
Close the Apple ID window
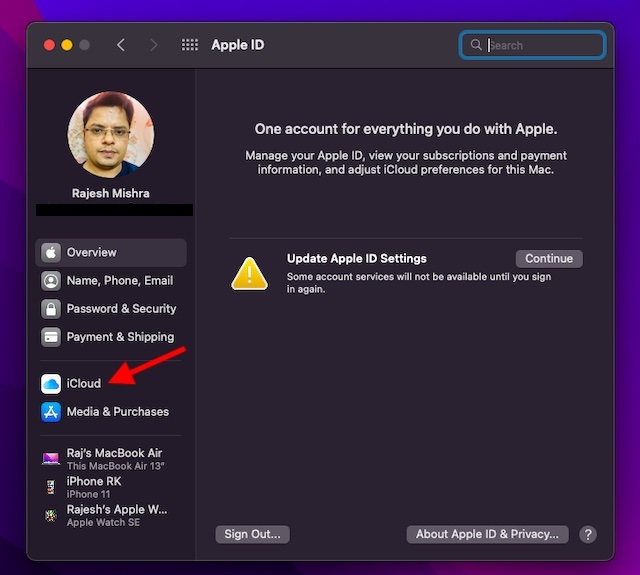pos(49,45)
